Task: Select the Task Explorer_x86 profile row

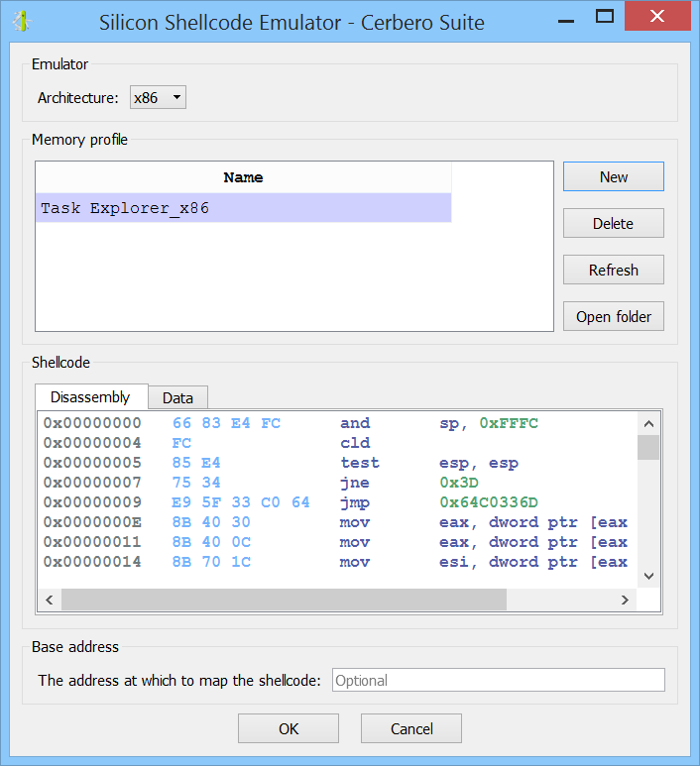Action: [x=244, y=208]
